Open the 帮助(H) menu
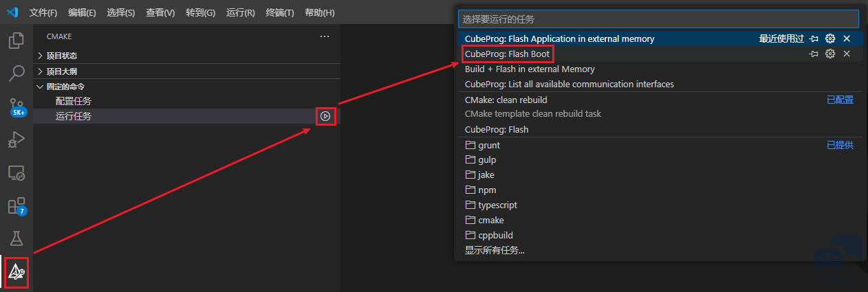Viewport: 868px width, 292px height. click(320, 12)
